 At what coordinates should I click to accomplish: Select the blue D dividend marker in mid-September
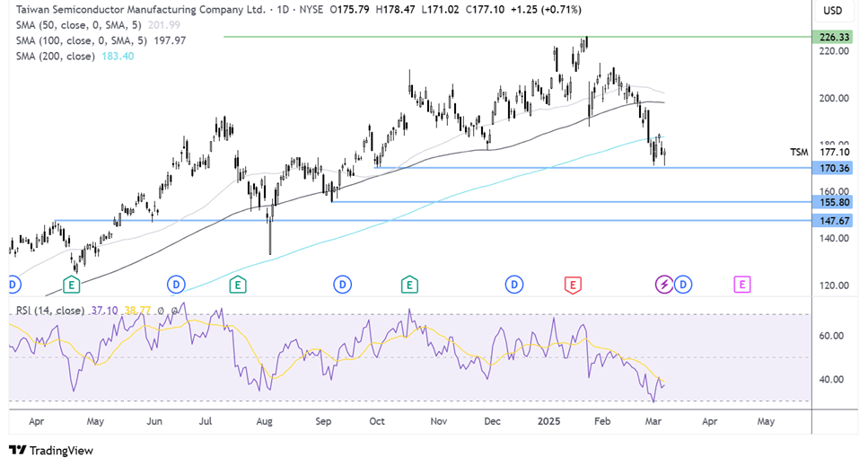click(x=342, y=285)
